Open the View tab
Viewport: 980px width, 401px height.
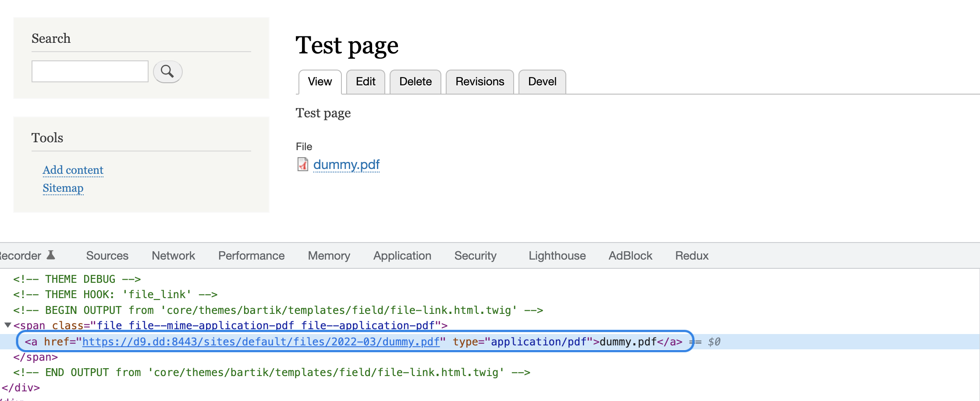tap(320, 82)
